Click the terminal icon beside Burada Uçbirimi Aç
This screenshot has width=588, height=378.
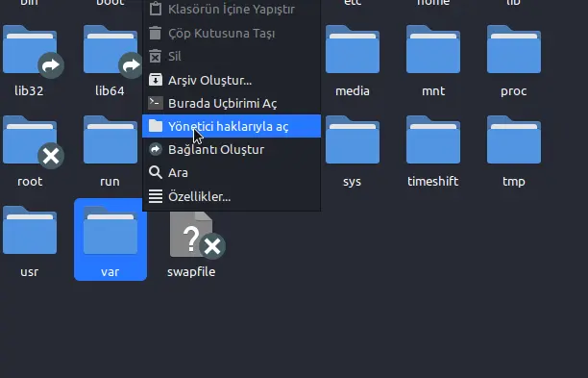[x=156, y=103]
